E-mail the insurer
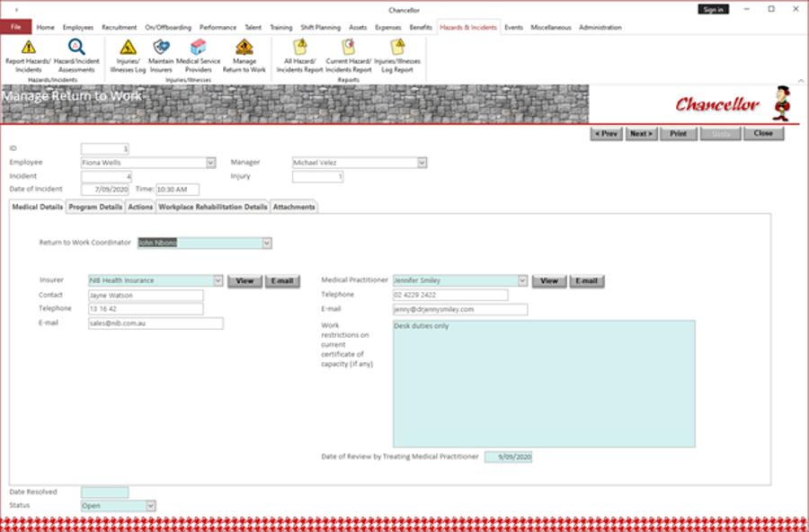 click(282, 281)
